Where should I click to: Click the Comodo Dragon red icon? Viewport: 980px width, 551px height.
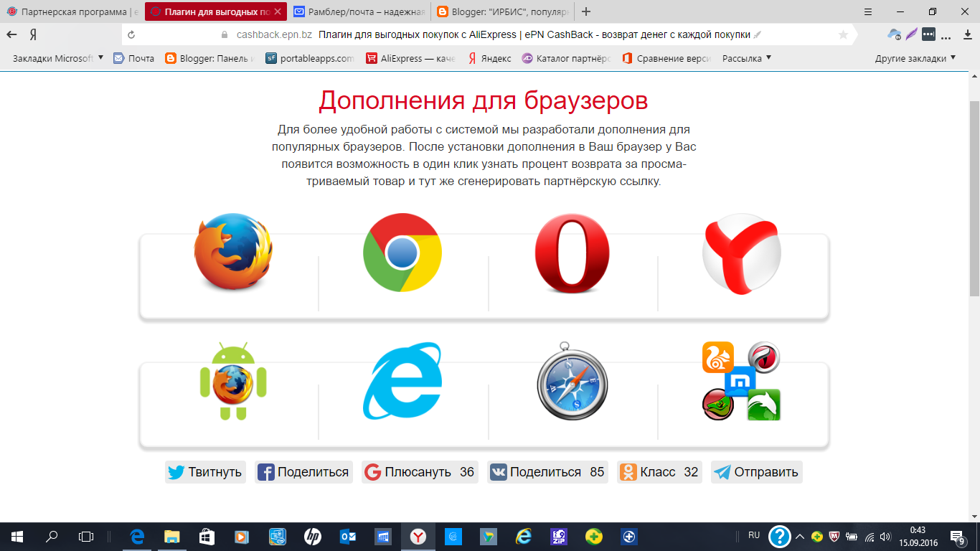point(764,357)
